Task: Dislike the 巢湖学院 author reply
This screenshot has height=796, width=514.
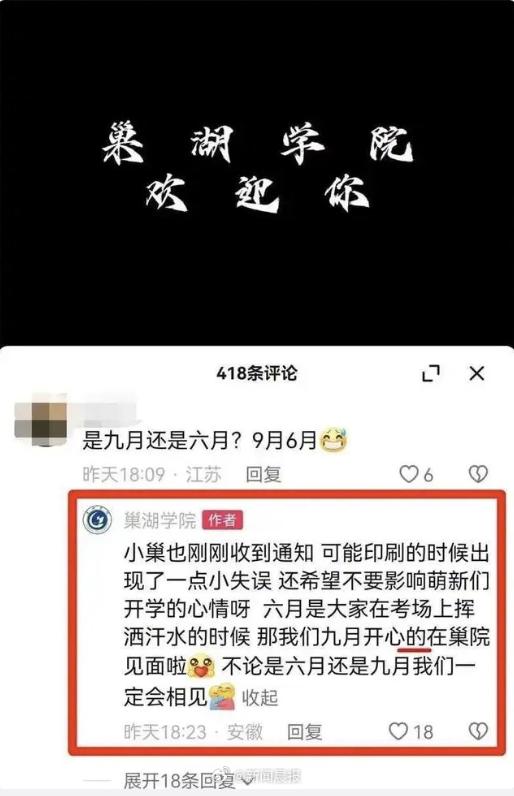Action: coord(477,732)
